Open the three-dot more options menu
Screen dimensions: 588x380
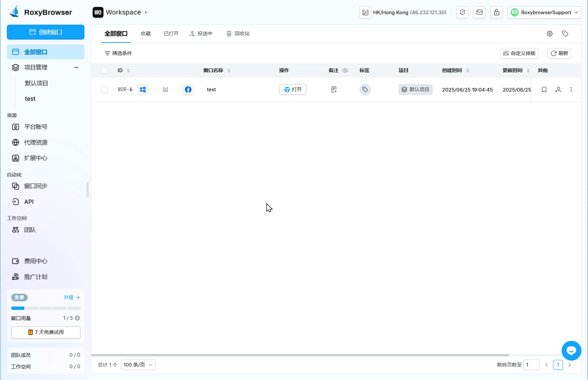coord(571,90)
